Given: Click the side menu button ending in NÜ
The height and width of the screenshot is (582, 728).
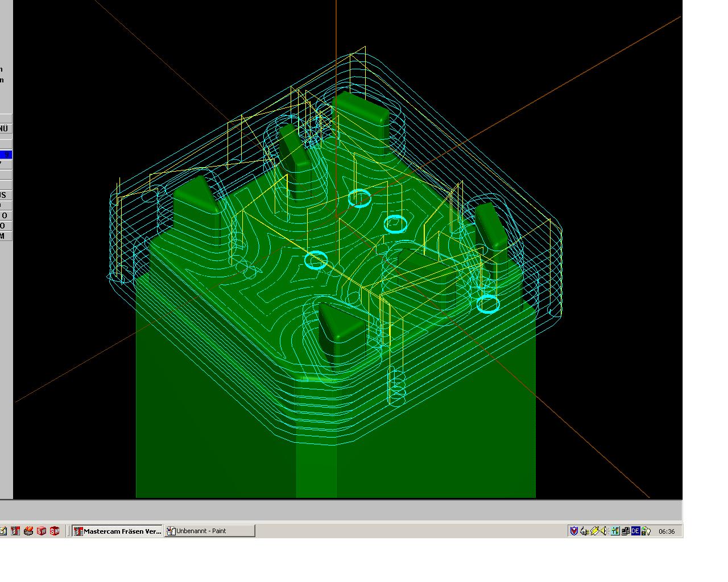Looking at the screenshot, I should pos(5,128).
